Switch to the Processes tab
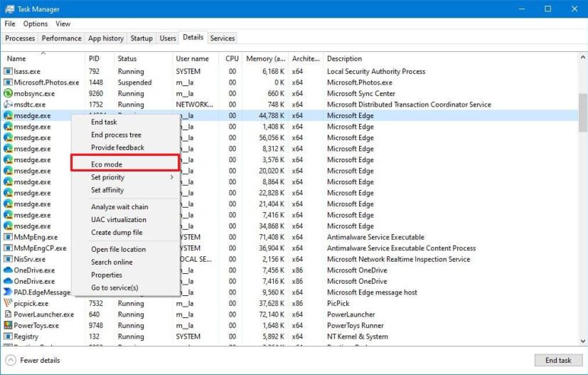Screen dimensions: 588x375 coord(20,38)
